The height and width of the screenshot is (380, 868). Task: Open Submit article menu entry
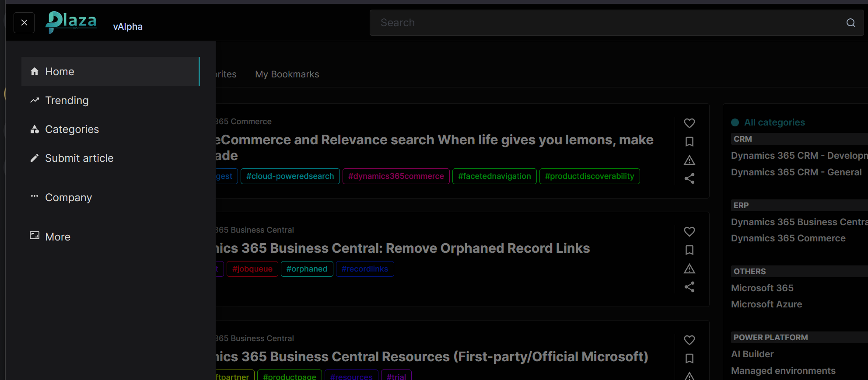(x=110, y=158)
